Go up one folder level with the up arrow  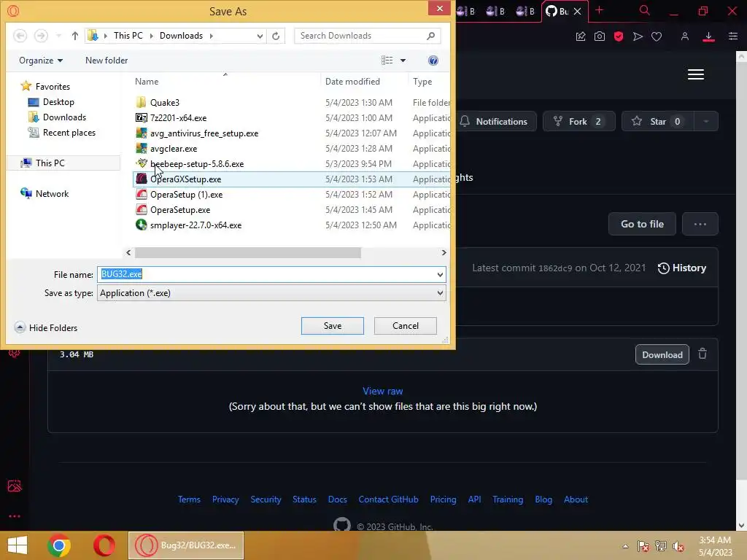pyautogui.click(x=75, y=36)
